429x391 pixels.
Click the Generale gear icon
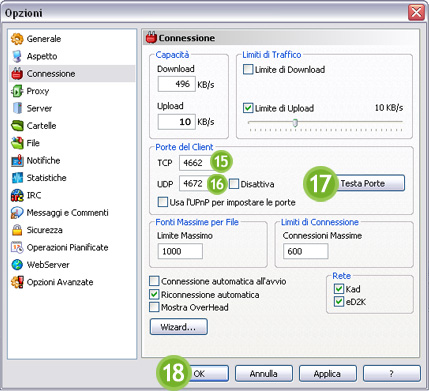[x=17, y=39]
